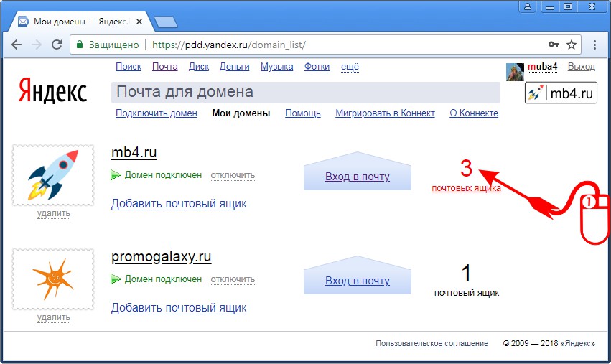611x364 pixels.
Task: Open a new browser tab
Action: [x=166, y=22]
